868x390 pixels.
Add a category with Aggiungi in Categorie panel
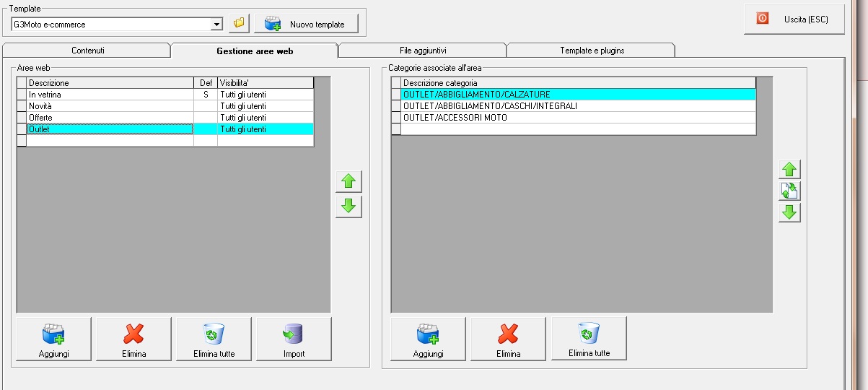tap(428, 338)
